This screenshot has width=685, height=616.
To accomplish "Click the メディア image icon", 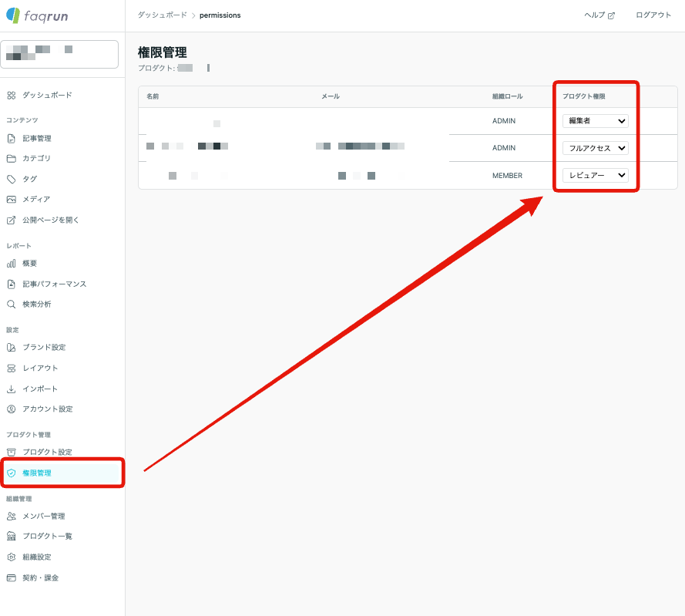I will point(12,200).
